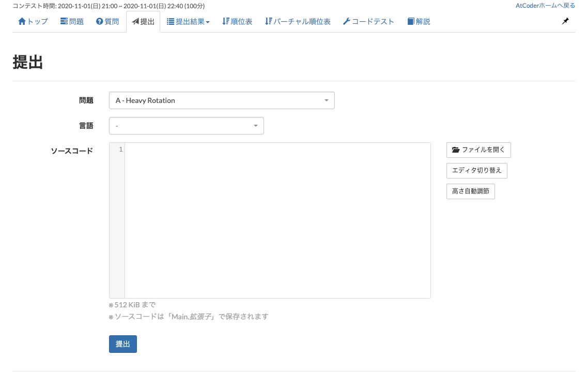Viewport: 588px width, 372px height.
Task: Click the 高さ自動調節 button
Action: 470,191
